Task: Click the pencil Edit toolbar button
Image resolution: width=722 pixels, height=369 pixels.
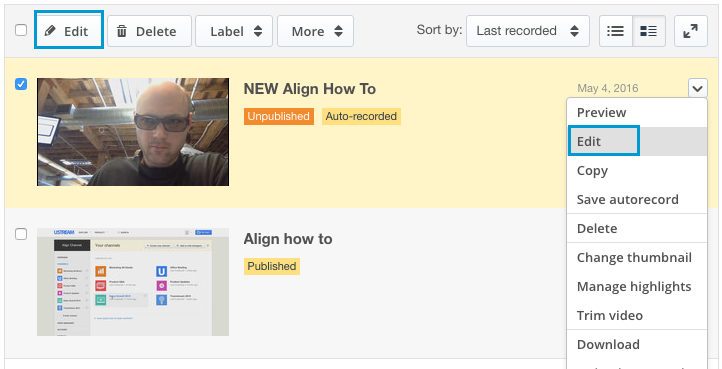Action: (x=69, y=31)
